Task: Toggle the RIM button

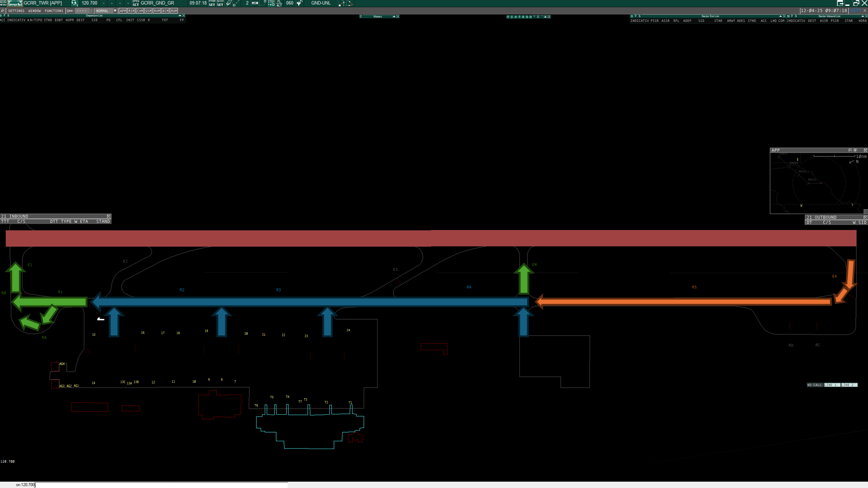Action: tap(131, 11)
